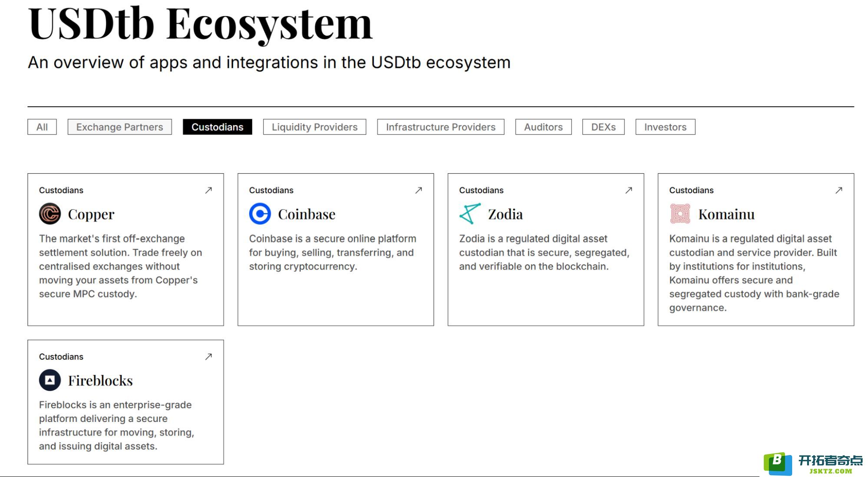Select the Custodians filter tab
868x477 pixels.
click(x=218, y=127)
